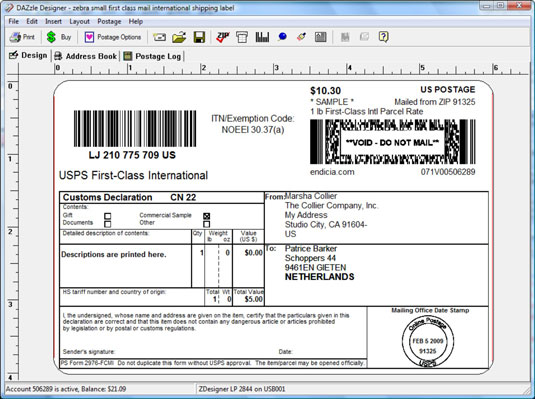The height and width of the screenshot is (399, 535).
Task: Click the new envelope layout icon
Action: [x=159, y=37]
